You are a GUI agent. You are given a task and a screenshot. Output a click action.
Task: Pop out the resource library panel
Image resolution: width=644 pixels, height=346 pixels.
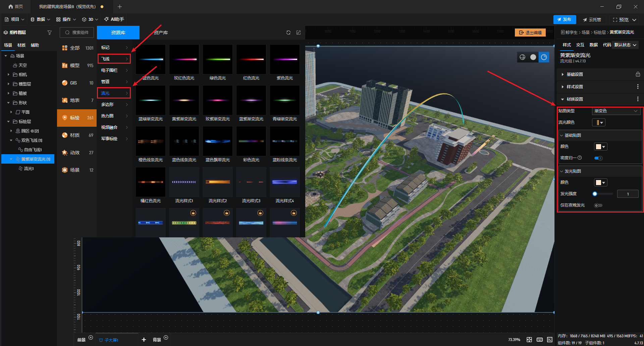point(299,33)
